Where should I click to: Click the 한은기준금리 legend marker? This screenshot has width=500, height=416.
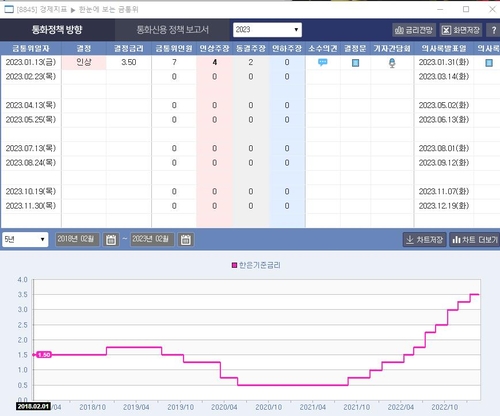[234, 265]
